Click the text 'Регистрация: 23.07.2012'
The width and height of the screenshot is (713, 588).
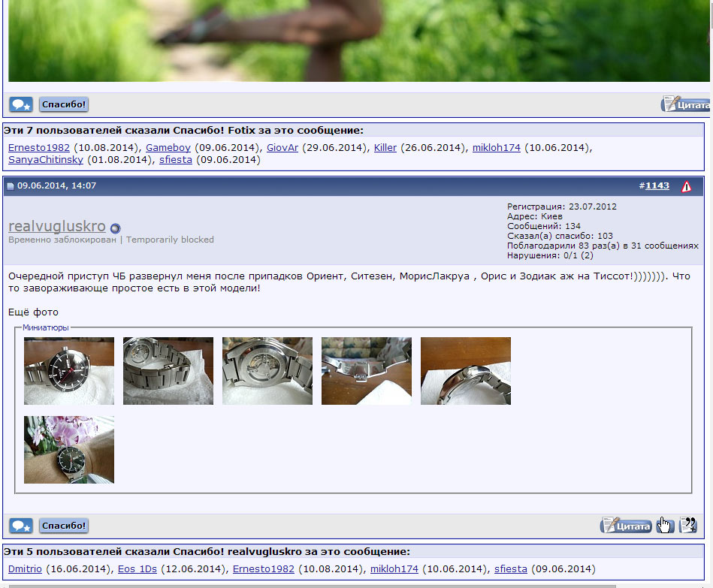[562, 207]
